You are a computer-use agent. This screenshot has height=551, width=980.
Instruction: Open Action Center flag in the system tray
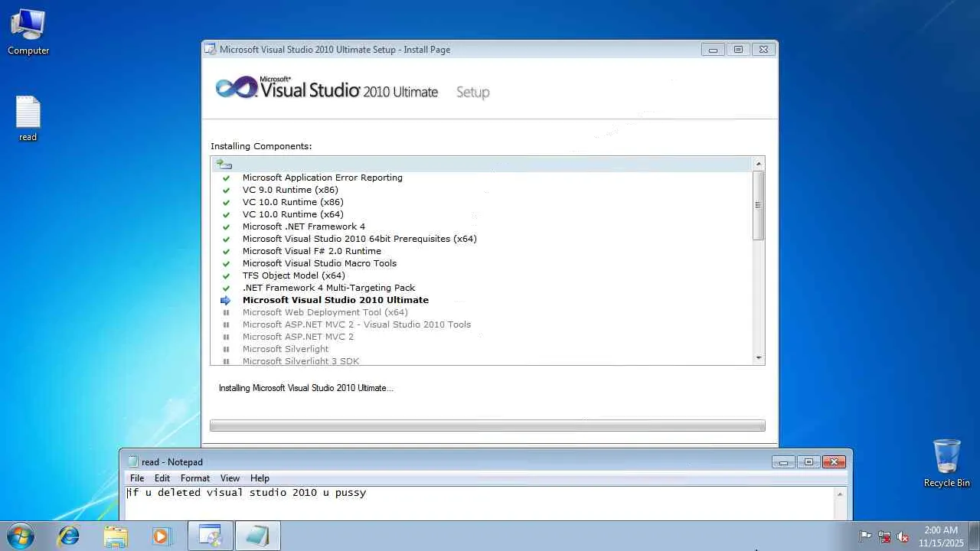[865, 536]
